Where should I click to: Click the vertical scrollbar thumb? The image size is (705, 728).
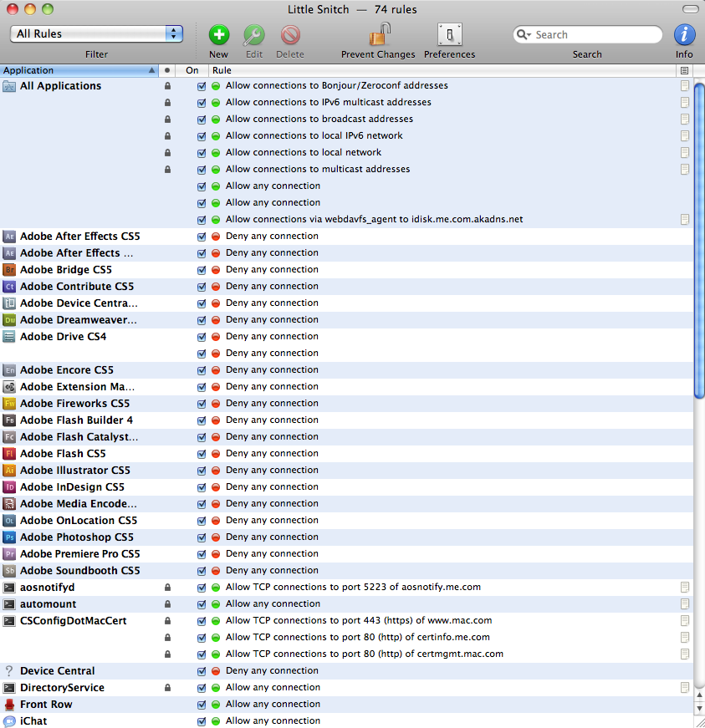click(699, 240)
